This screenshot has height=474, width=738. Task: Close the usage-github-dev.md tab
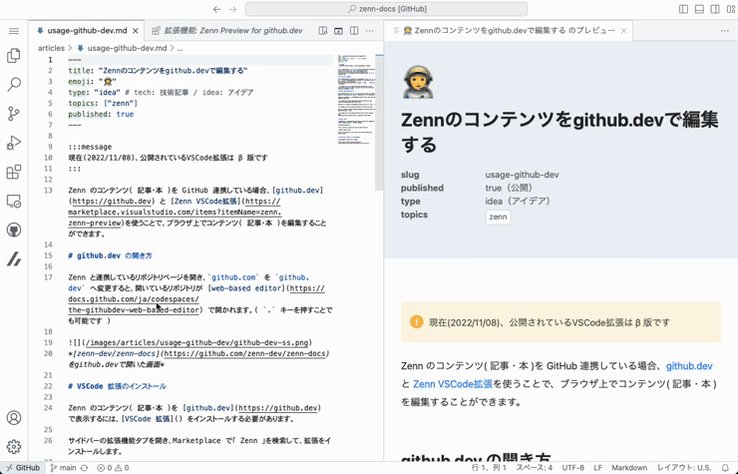click(136, 31)
